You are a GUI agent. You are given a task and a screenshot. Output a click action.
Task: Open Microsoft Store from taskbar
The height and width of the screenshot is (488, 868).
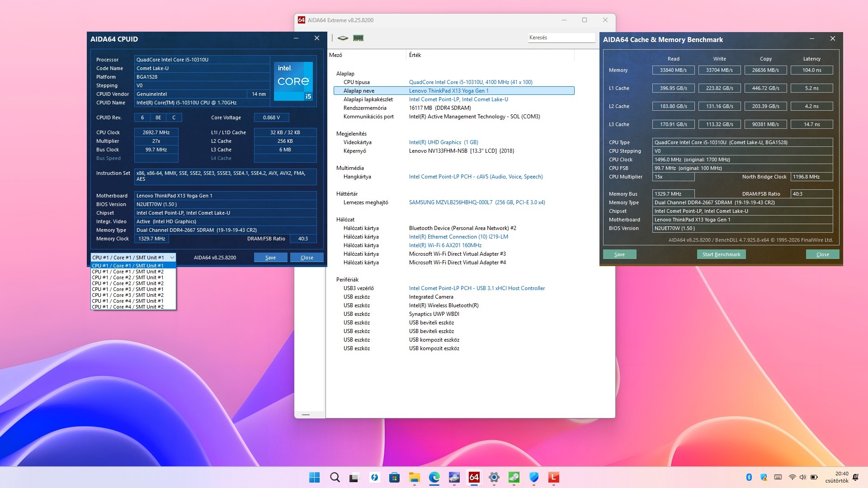394,477
